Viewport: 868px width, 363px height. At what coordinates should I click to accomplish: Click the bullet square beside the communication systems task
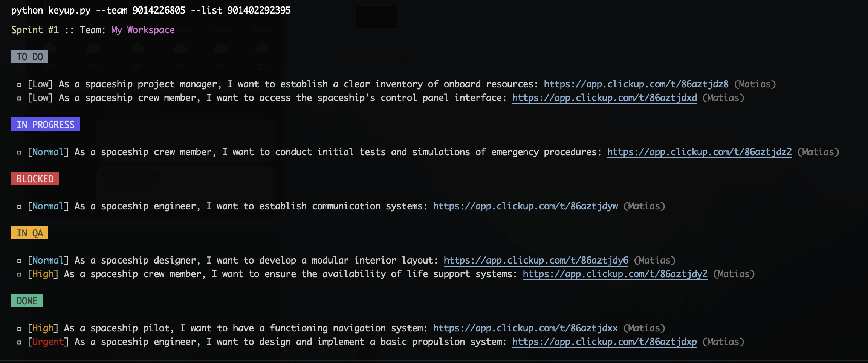pyautogui.click(x=19, y=207)
